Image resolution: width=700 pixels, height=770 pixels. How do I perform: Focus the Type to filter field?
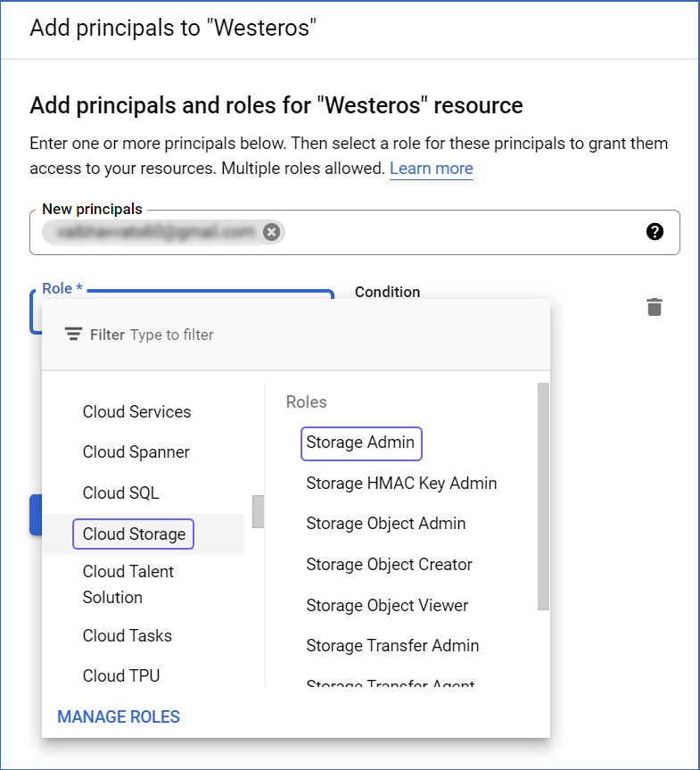pyautogui.click(x=172, y=335)
